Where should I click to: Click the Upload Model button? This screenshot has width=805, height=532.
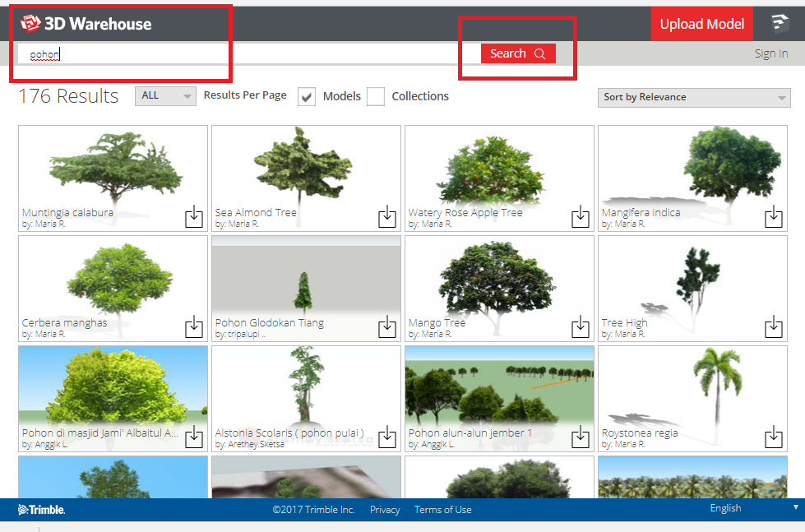click(x=702, y=24)
